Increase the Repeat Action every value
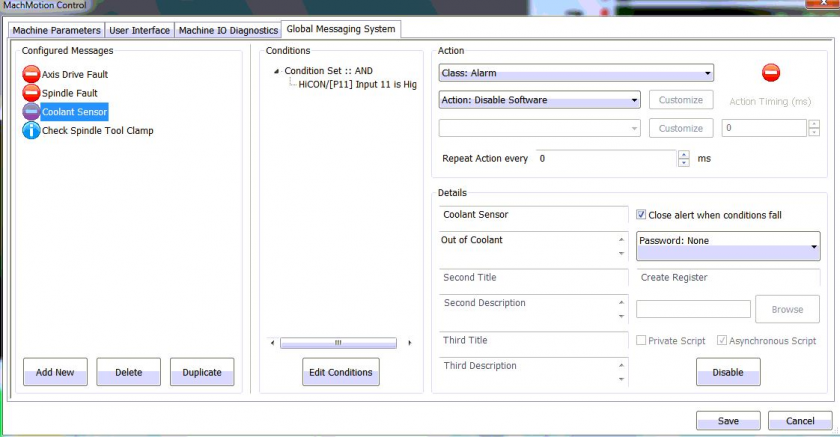This screenshot has height=437, width=840. [684, 155]
